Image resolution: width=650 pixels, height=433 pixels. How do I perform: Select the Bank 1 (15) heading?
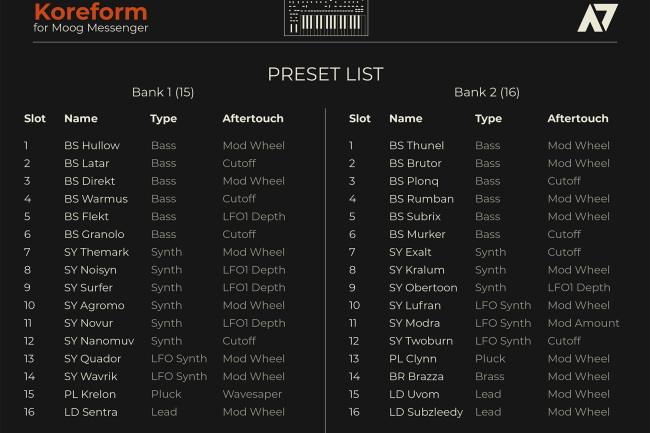coord(163,92)
